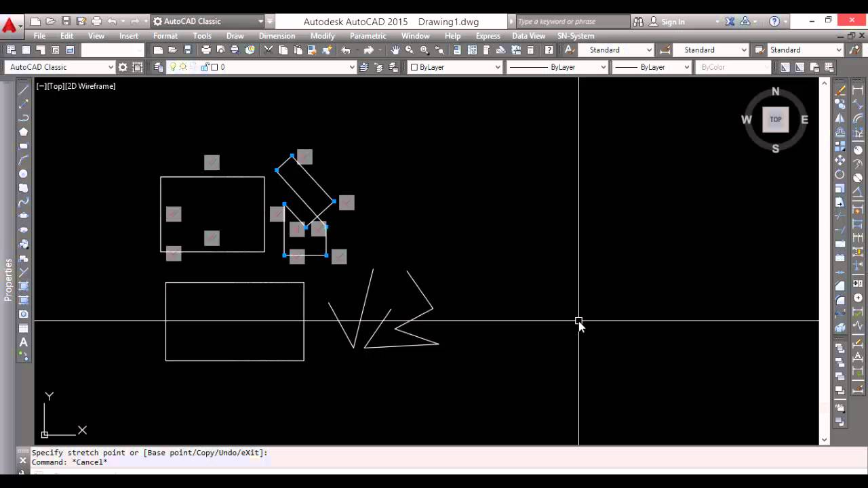The width and height of the screenshot is (868, 488).
Task: Open Autodesk Exchange Apps icon
Action: pos(730,22)
